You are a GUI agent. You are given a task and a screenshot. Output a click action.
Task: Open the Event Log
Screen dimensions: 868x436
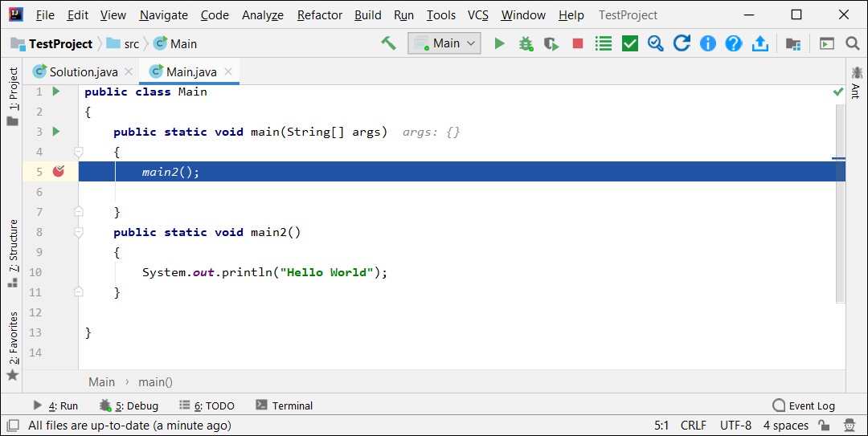point(803,405)
